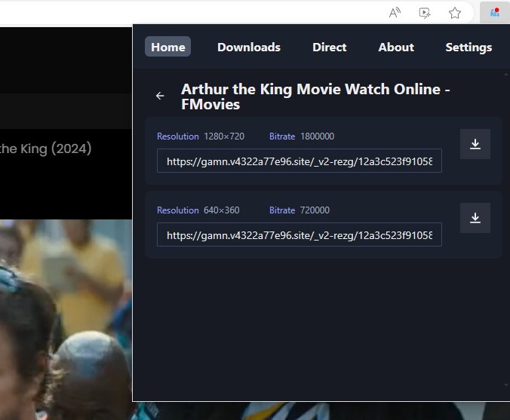Add page to favorites with star icon
The image size is (510, 420).
(455, 13)
